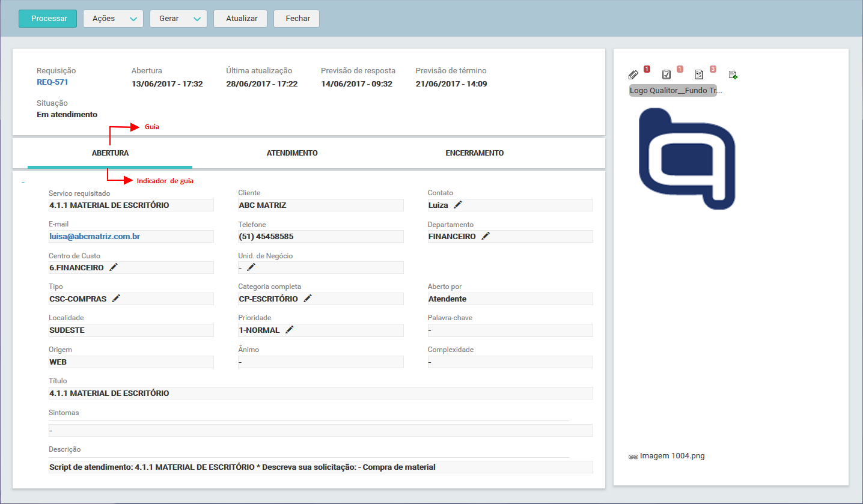Screen dimensions: 863x504
Task: Select the Última atualização date 28/06/2017 - 17:22
Action: coord(262,83)
